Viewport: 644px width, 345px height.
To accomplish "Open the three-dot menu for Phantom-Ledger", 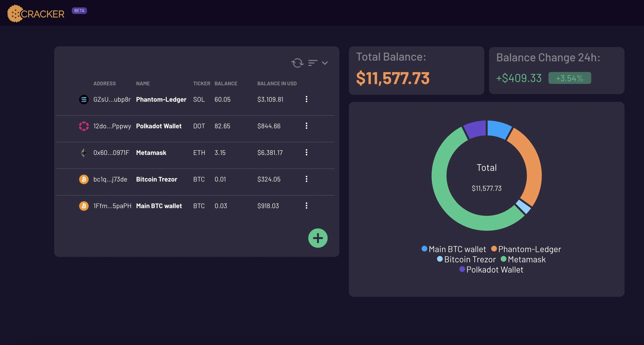I will [307, 99].
